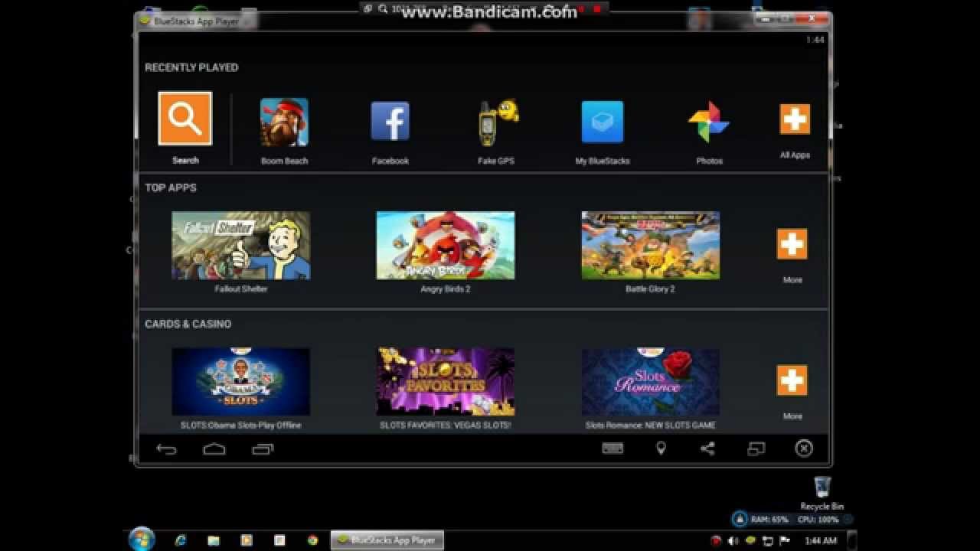Click the red Bandicam tray icon
The width and height of the screenshot is (980, 551).
[x=716, y=541]
